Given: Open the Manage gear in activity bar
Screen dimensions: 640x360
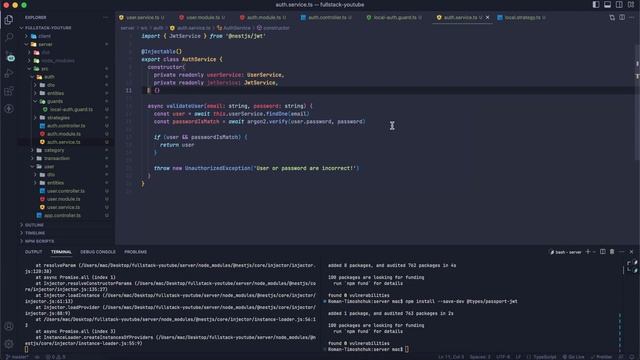Looking at the screenshot, I should click(9, 344).
